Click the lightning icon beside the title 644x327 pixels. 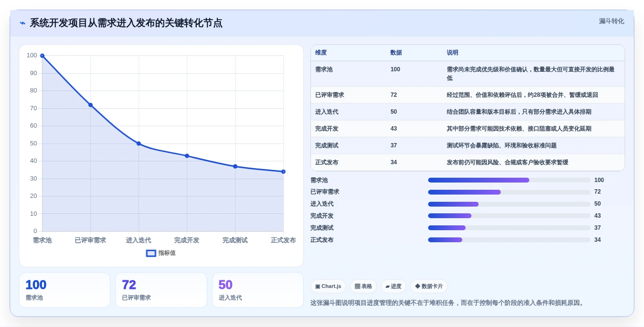(23, 23)
